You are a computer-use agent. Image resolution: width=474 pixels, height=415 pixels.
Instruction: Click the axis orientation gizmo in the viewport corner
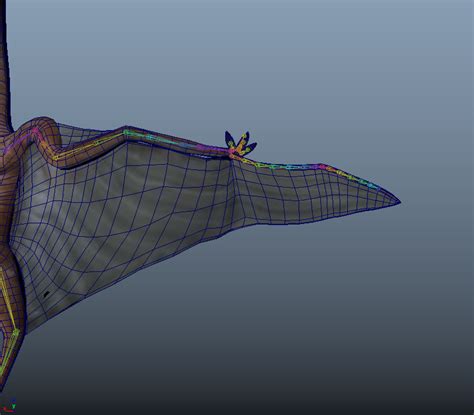[8, 406]
